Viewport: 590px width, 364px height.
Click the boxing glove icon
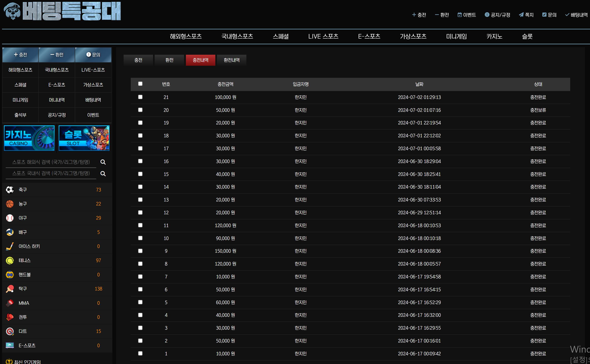tap(10, 317)
